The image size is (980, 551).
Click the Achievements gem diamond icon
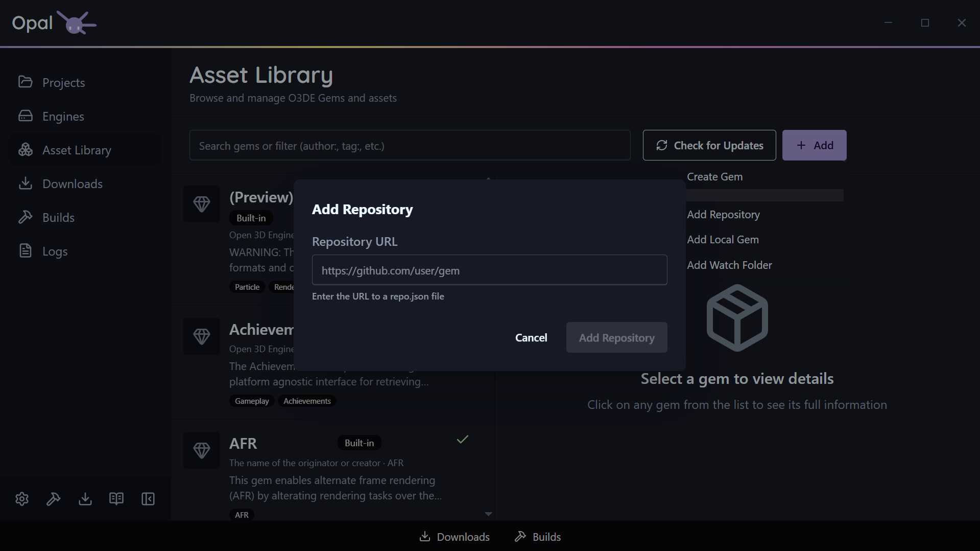coord(202,336)
